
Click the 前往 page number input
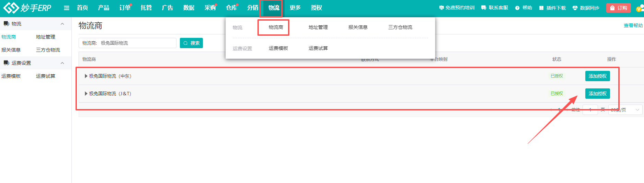click(x=590, y=110)
